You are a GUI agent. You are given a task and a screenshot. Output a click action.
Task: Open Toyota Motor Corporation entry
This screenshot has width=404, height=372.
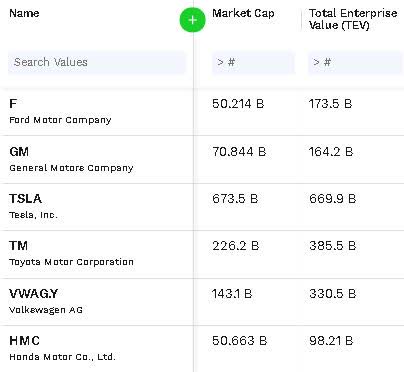[71, 262]
